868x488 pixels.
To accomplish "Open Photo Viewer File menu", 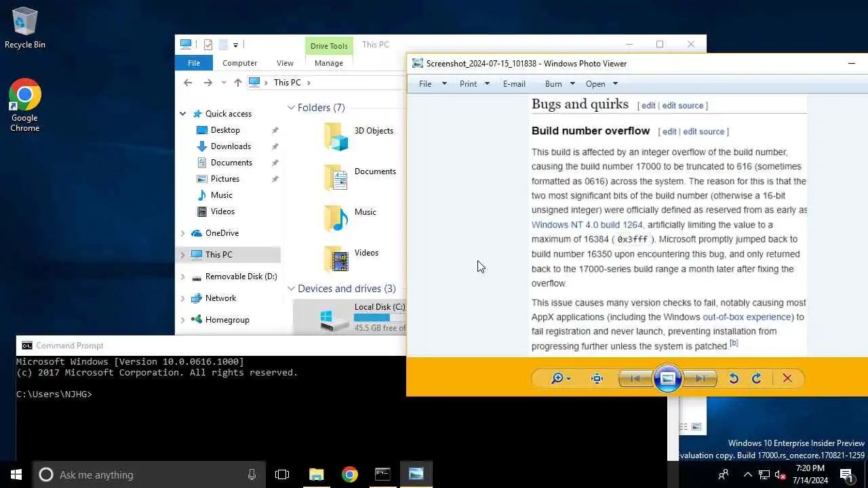I will tap(433, 84).
